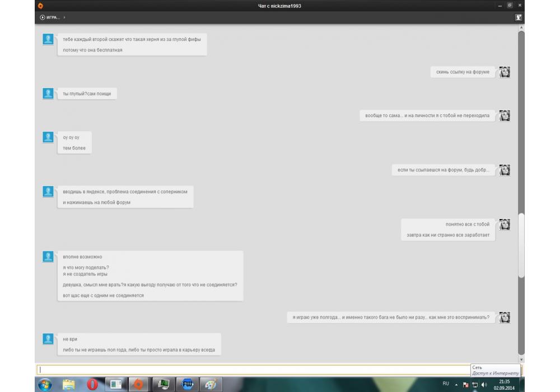
Task: Click the volume speaker icon in tray
Action: [484, 385]
